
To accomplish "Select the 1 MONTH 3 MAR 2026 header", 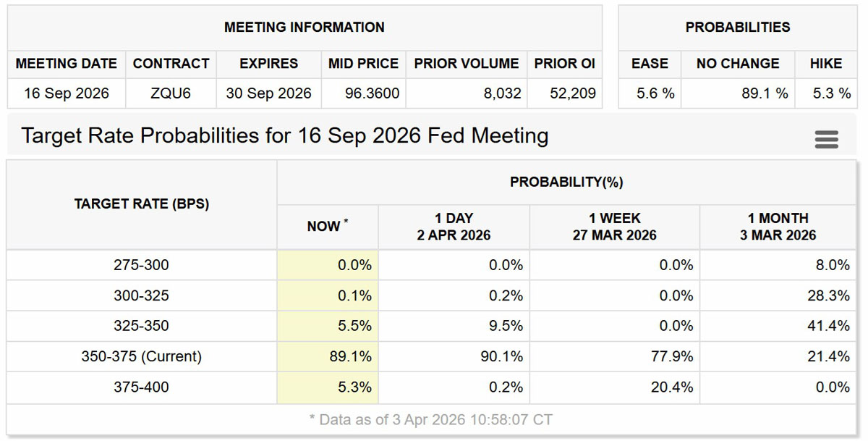I will [x=778, y=226].
